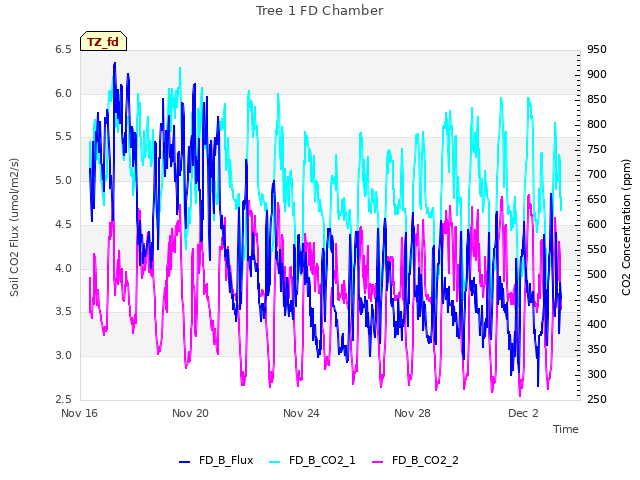Viewport: 640px width, 480px height.
Task: Click the 600 right axis value
Action: (x=597, y=224)
